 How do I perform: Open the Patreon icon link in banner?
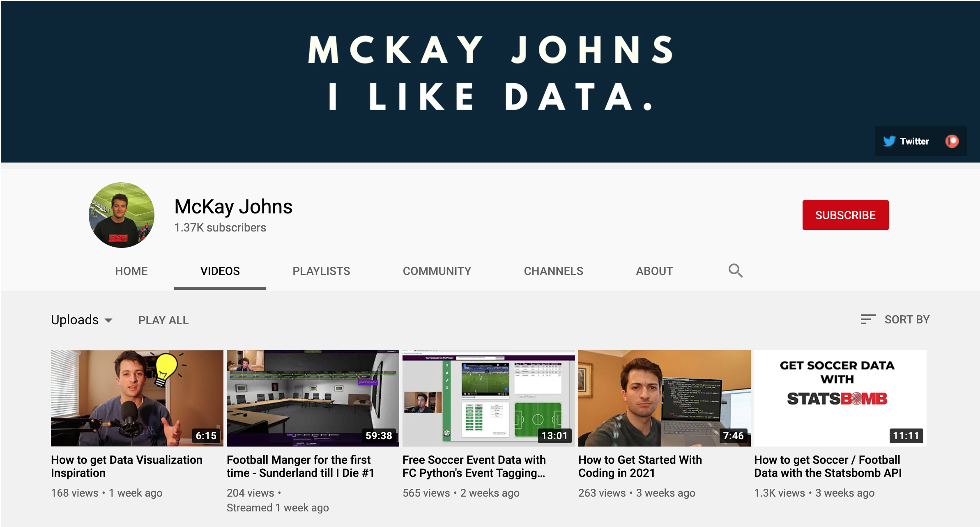pos(952,141)
